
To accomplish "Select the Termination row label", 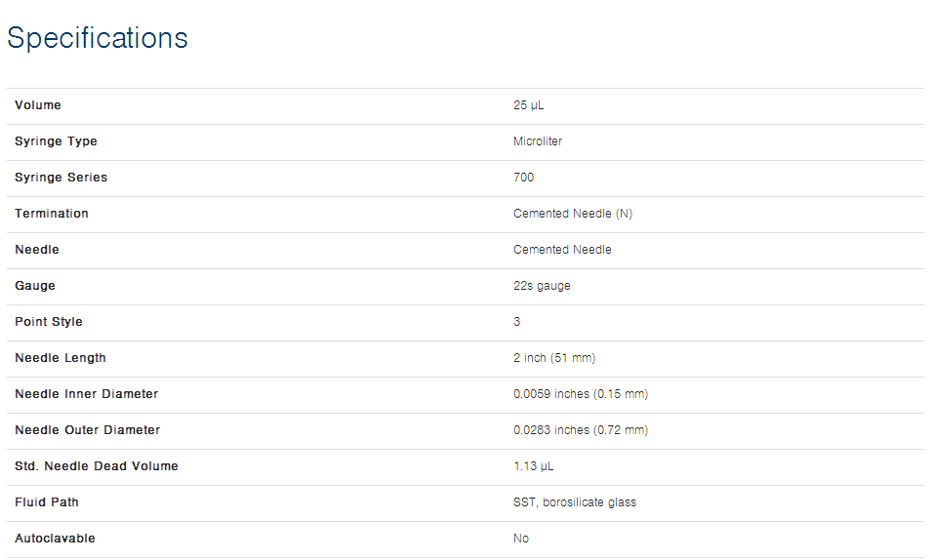I will click(x=52, y=214).
